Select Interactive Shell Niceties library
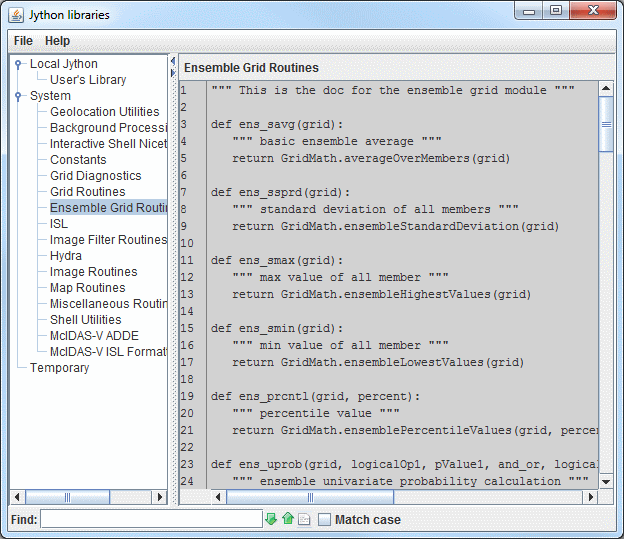Image resolution: width=624 pixels, height=539 pixels. tap(108, 143)
